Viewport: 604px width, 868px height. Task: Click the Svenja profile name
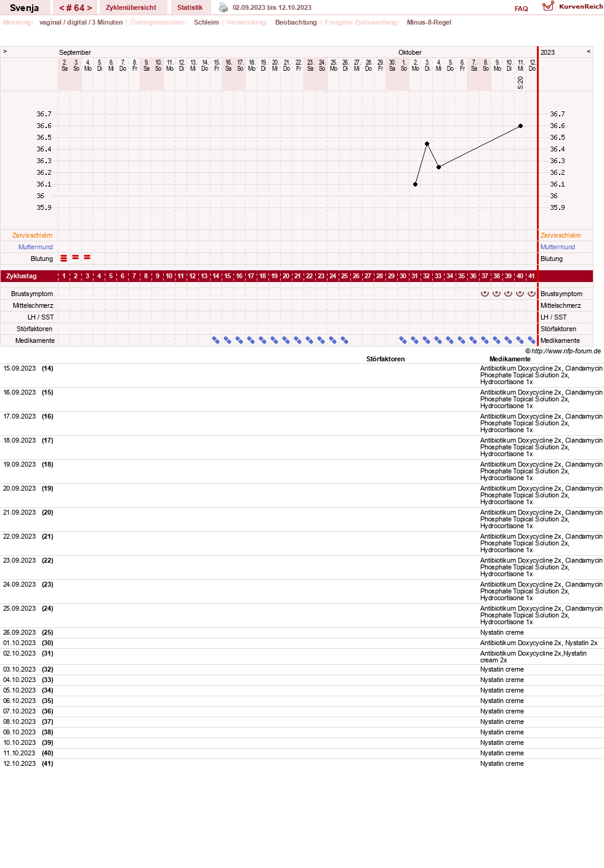tap(25, 7)
